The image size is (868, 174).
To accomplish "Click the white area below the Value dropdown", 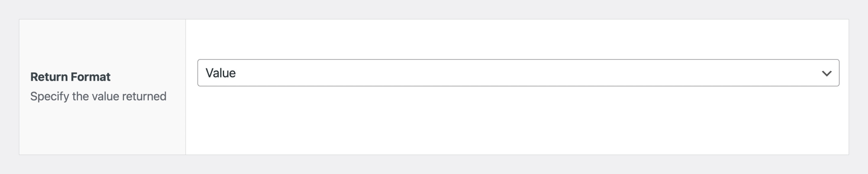I will [x=518, y=121].
